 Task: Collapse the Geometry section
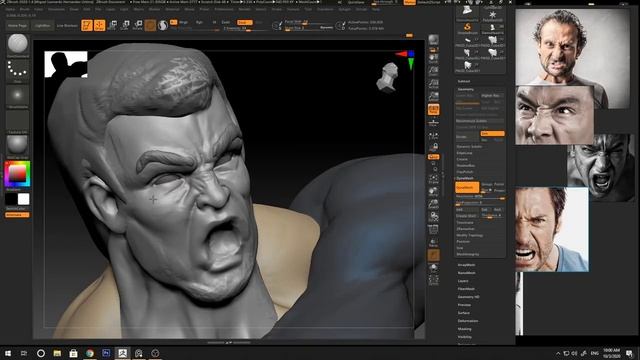pyautogui.click(x=465, y=89)
